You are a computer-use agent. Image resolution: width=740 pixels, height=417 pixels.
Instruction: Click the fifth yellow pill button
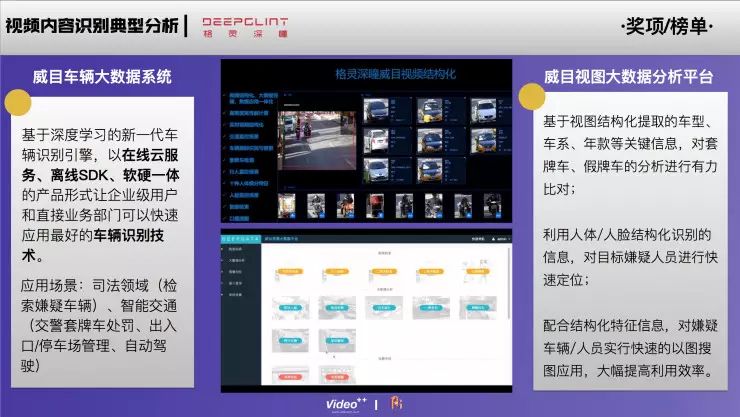coord(477,271)
